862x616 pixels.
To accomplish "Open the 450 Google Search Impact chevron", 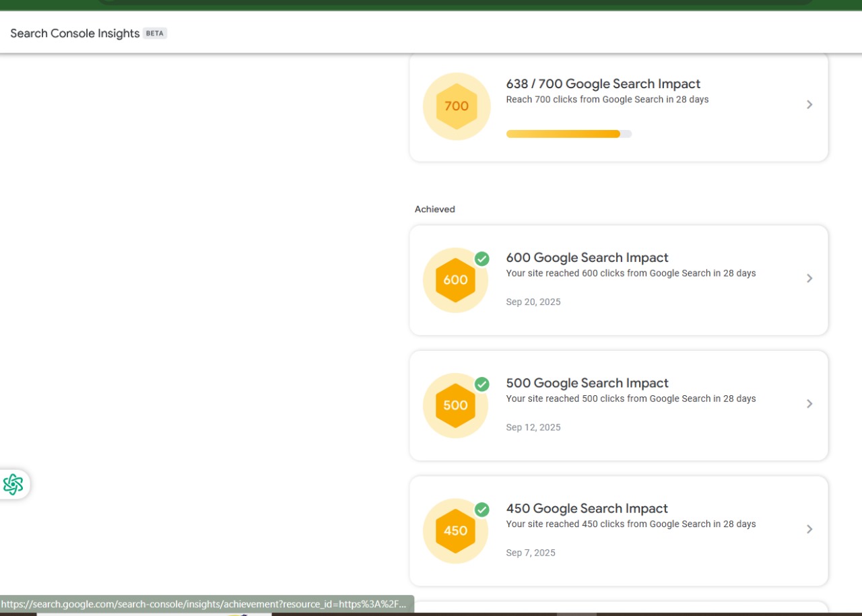I will click(809, 529).
